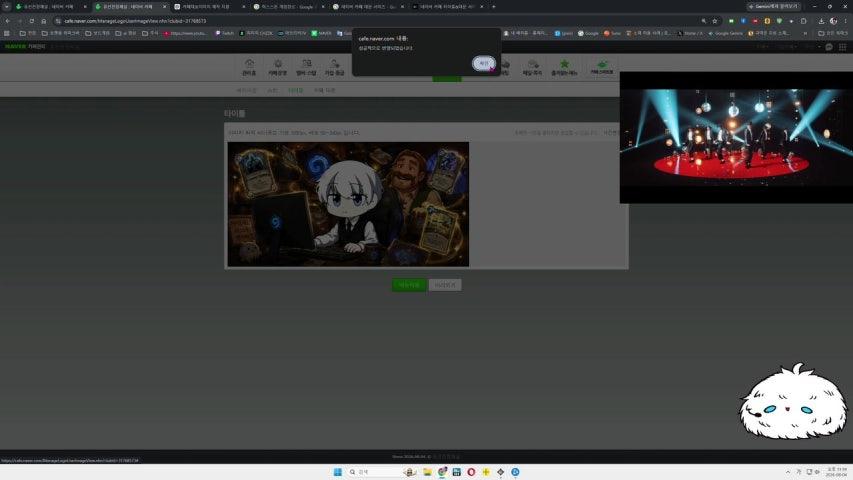Click the taskbar clock and date
This screenshot has width=853, height=480.
click(837, 472)
